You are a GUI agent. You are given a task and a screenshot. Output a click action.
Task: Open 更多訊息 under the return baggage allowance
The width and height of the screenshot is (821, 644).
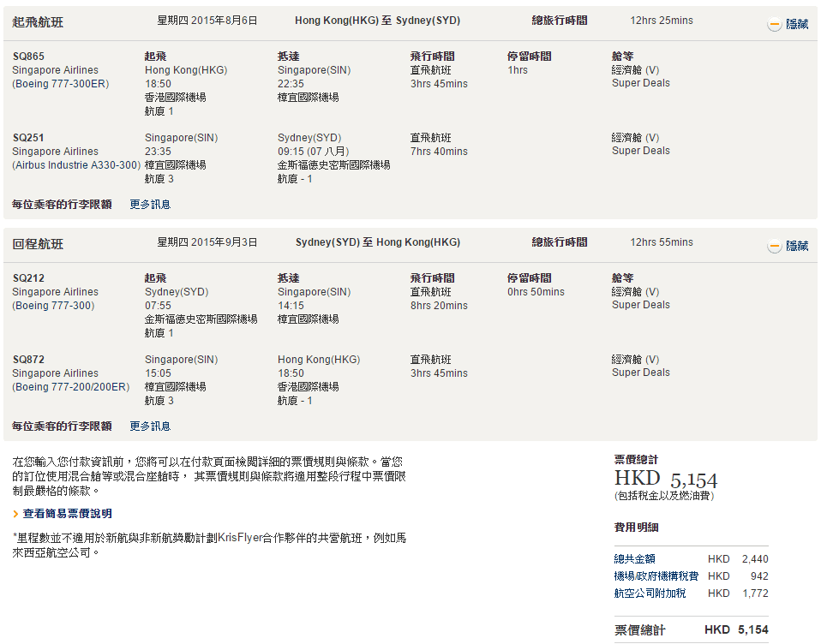pos(150,426)
